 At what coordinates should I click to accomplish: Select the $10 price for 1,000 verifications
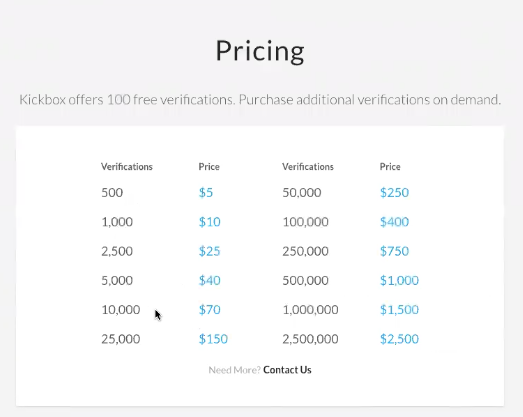pos(209,222)
